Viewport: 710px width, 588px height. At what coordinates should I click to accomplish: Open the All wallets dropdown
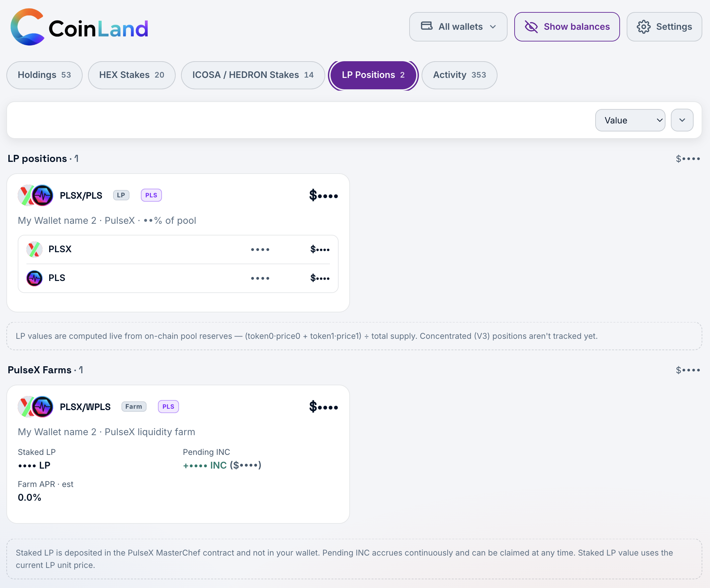(x=458, y=27)
